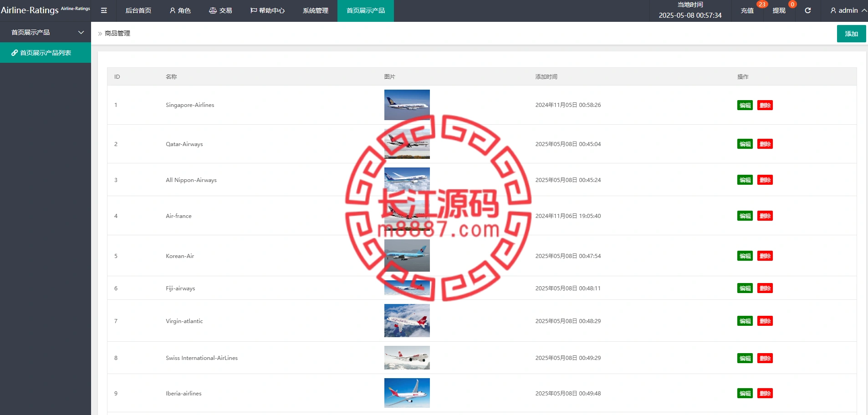The image size is (868, 415).
Task: Delete the Air-france row
Action: pyautogui.click(x=765, y=216)
